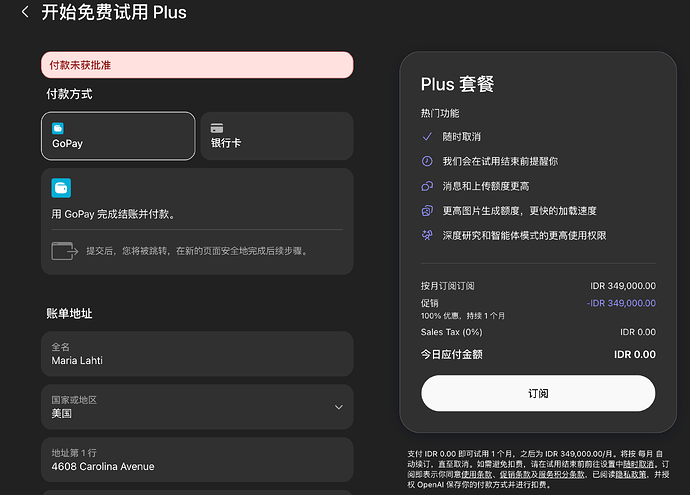The width and height of the screenshot is (690, 495).
Task: Select the 银行卡 payment method
Action: click(277, 136)
